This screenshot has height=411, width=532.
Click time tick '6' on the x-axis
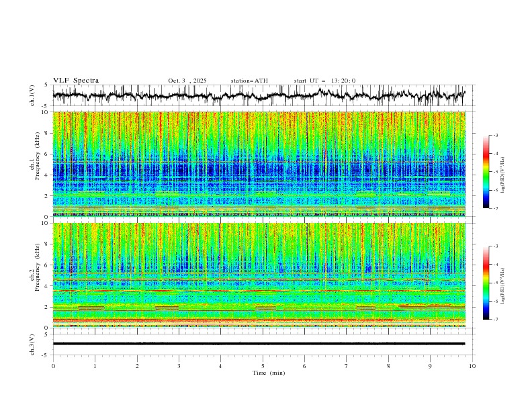pos(304,366)
